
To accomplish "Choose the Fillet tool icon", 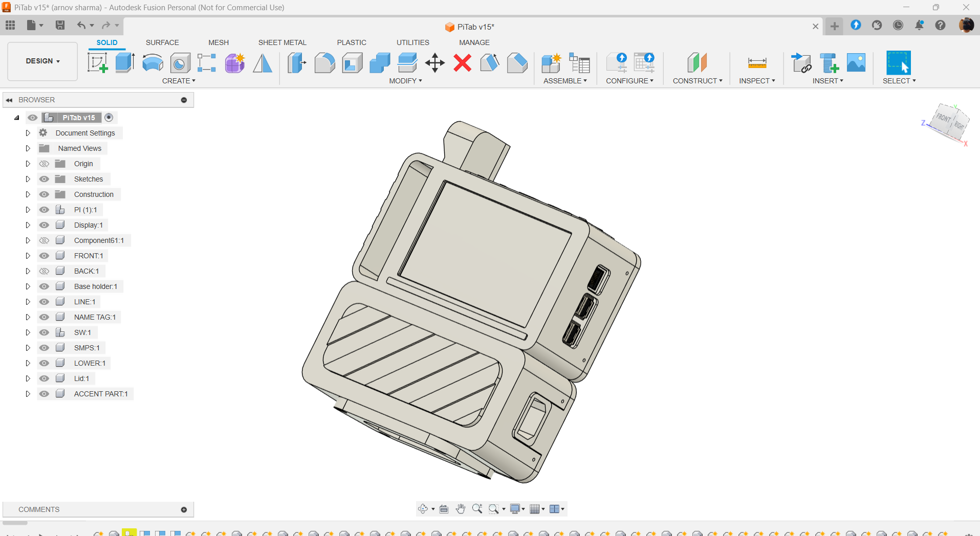I will click(x=324, y=63).
